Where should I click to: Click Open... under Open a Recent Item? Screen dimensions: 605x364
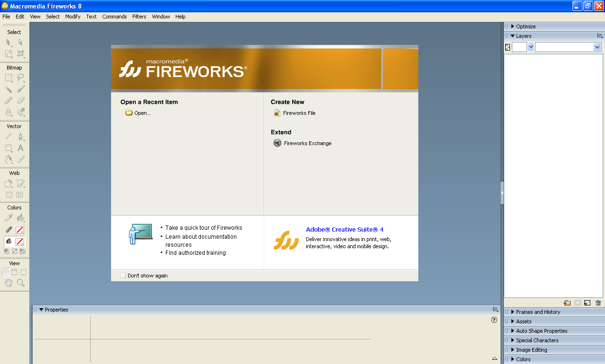(x=138, y=113)
